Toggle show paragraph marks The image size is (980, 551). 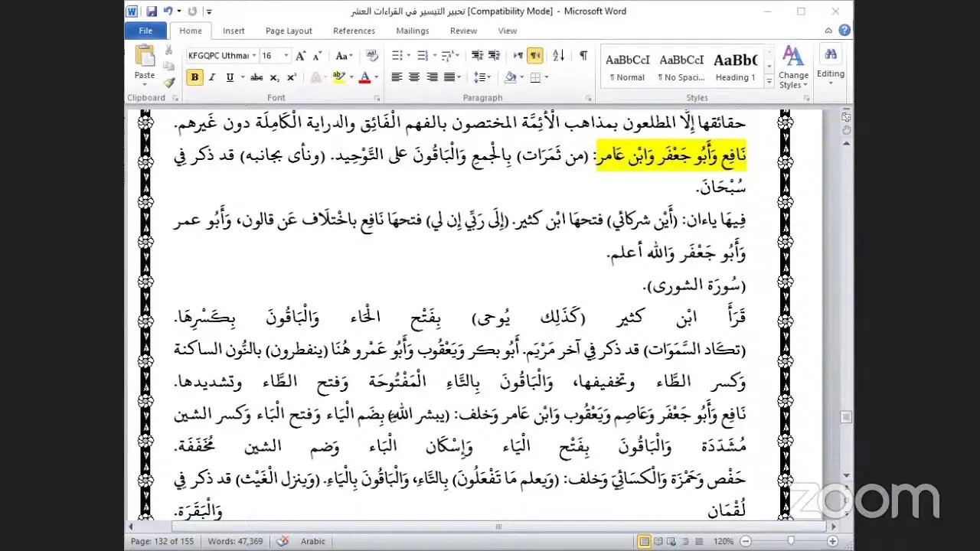[583, 55]
